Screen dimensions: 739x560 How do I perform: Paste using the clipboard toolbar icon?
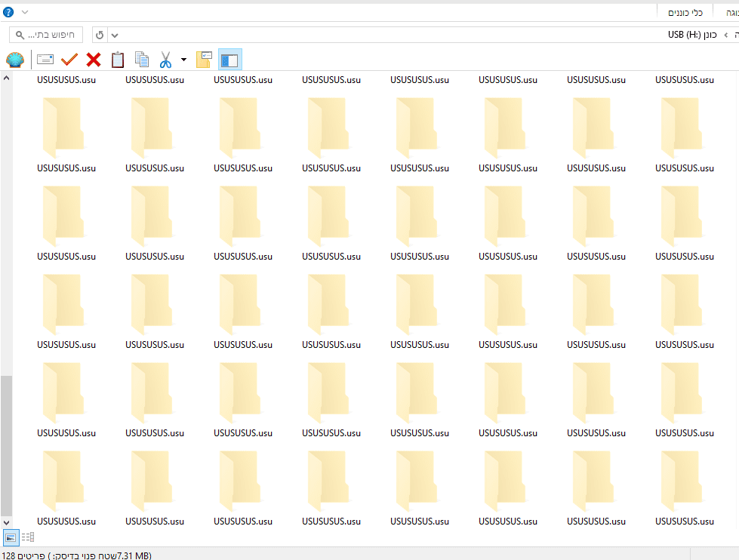pyautogui.click(x=118, y=60)
